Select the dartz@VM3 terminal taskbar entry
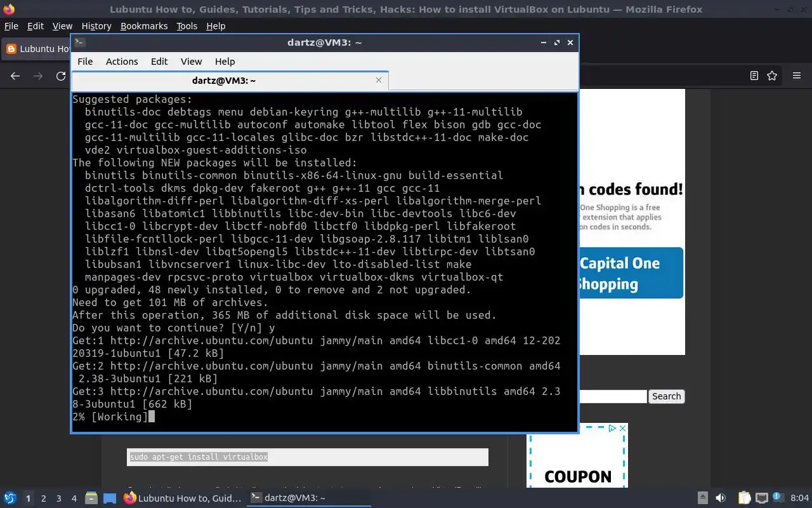Viewport: 812px width, 508px height. (x=308, y=498)
